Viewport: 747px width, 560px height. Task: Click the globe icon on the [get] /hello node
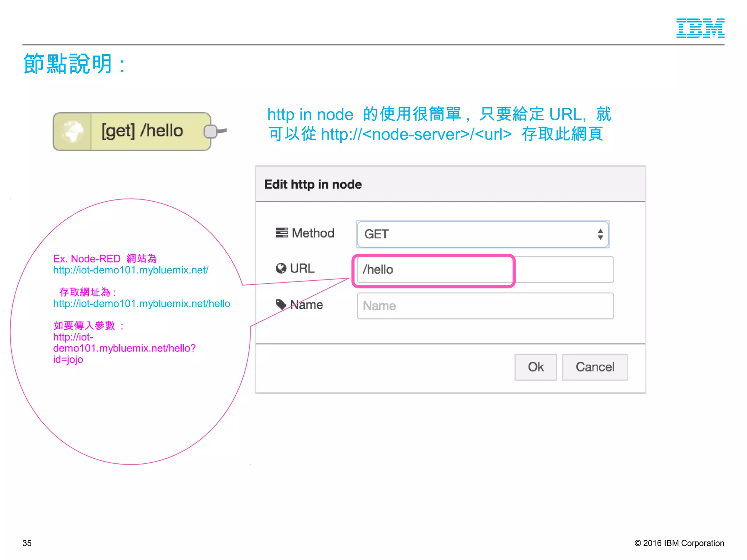73,131
